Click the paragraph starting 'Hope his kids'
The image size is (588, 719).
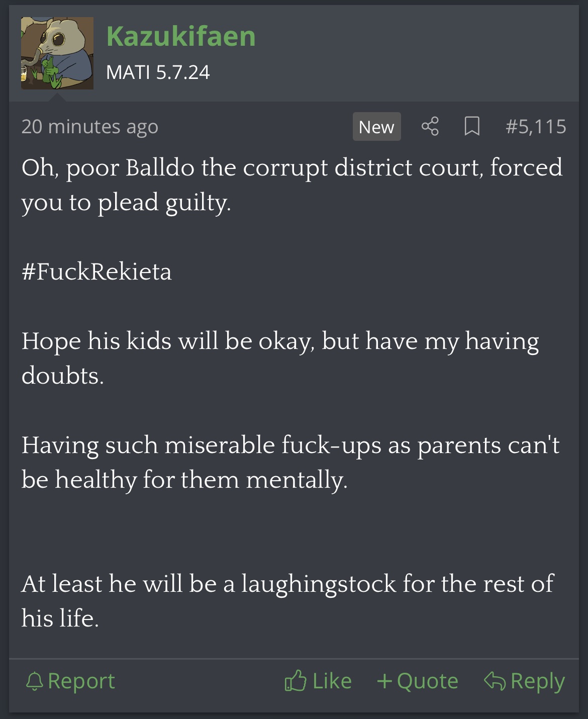[280, 358]
